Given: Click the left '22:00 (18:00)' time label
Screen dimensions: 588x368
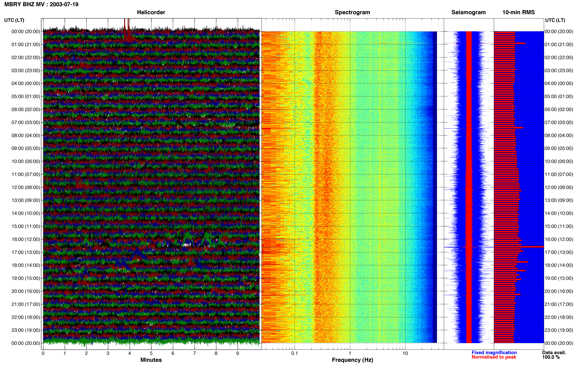Looking at the screenshot, I should (x=26, y=317).
